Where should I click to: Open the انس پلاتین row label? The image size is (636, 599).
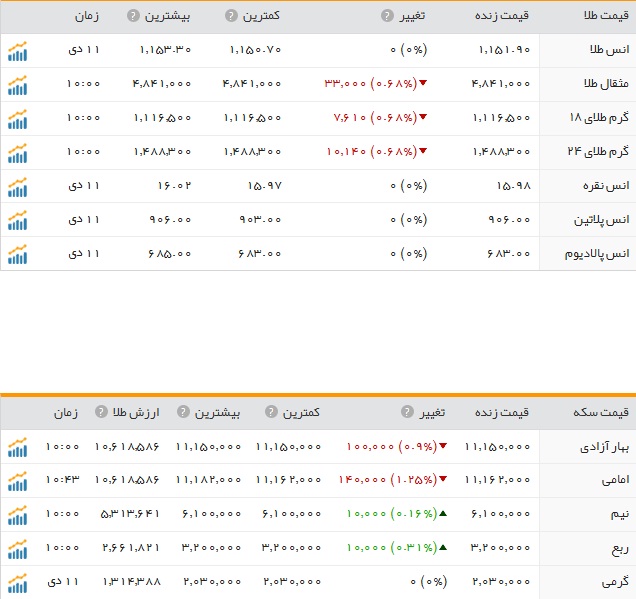pyautogui.click(x=602, y=220)
